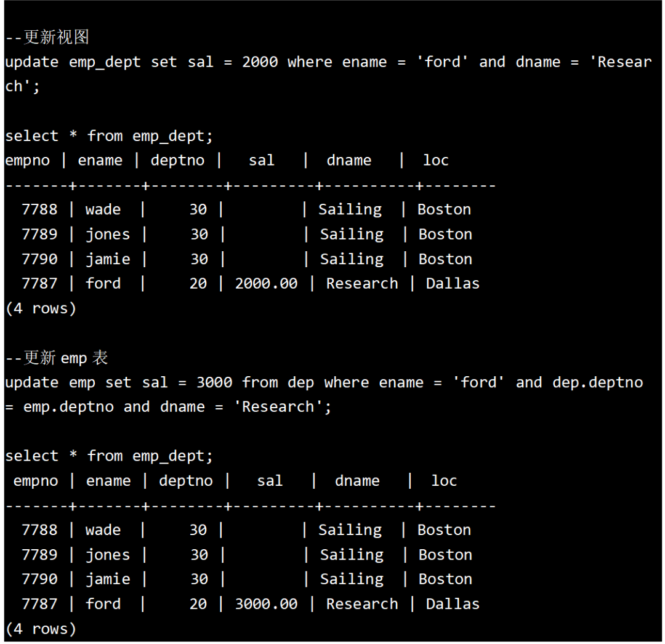Click the wrapped text ch'; on second line

(x=22, y=87)
